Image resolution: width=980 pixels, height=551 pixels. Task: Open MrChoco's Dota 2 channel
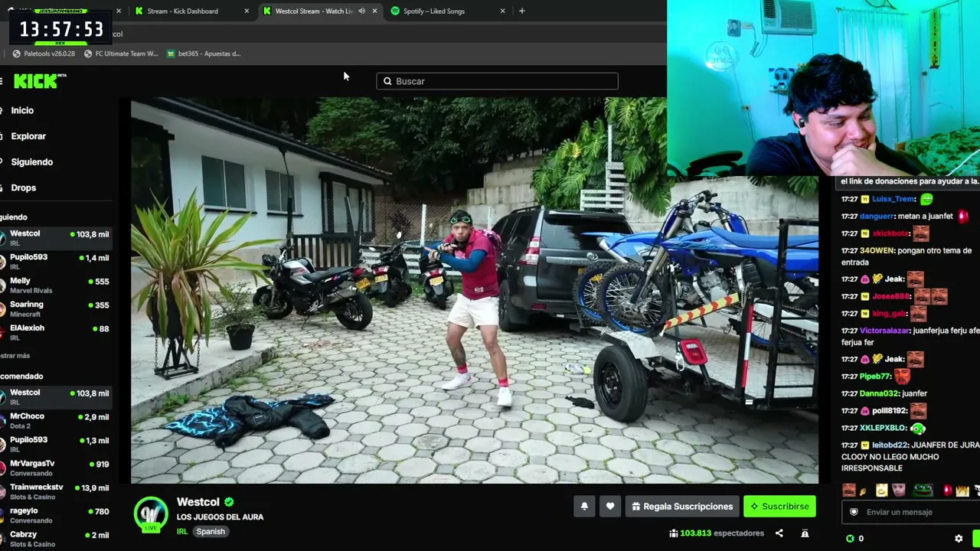tap(57, 420)
